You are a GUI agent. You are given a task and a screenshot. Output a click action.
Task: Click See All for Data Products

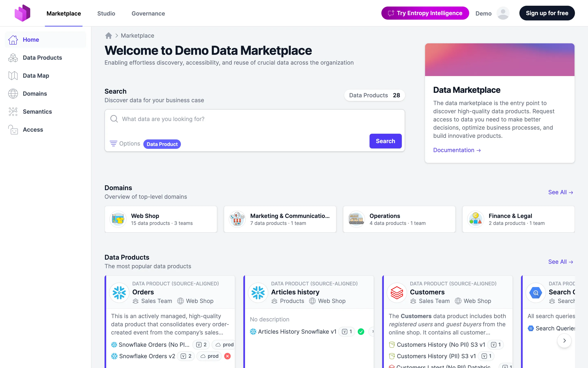[561, 262]
